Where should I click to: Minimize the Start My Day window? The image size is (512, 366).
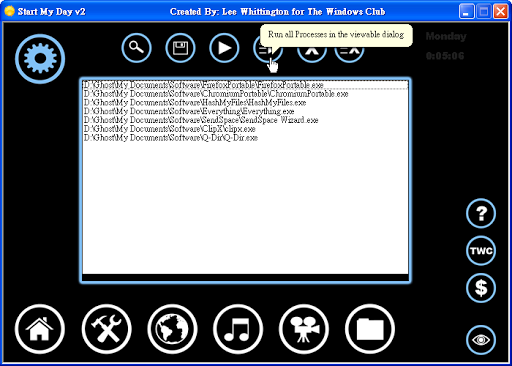[x=466, y=12]
